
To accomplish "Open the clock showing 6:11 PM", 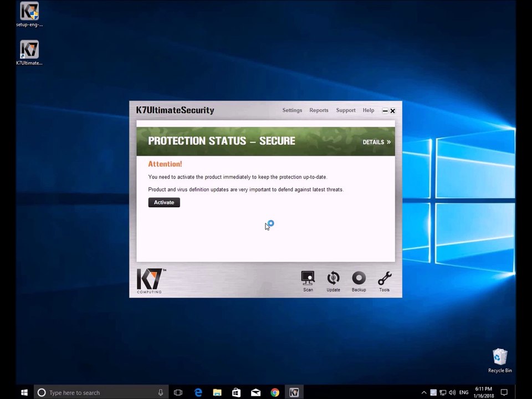I will 483,392.
